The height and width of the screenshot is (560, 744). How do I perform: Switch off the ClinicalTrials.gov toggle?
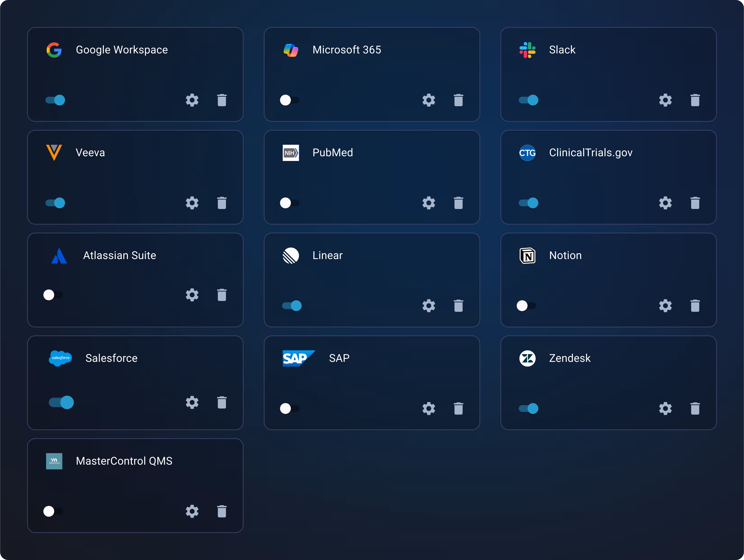pyautogui.click(x=528, y=203)
